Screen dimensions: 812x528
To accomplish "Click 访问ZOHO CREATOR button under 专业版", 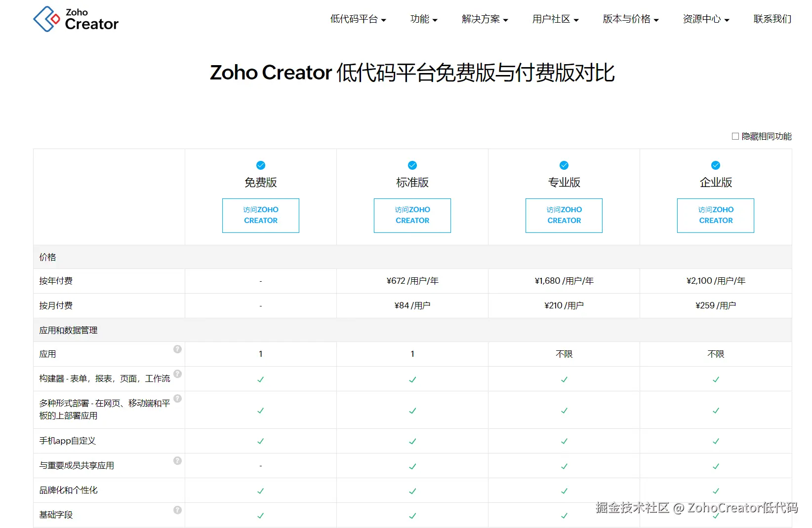I will (564, 216).
